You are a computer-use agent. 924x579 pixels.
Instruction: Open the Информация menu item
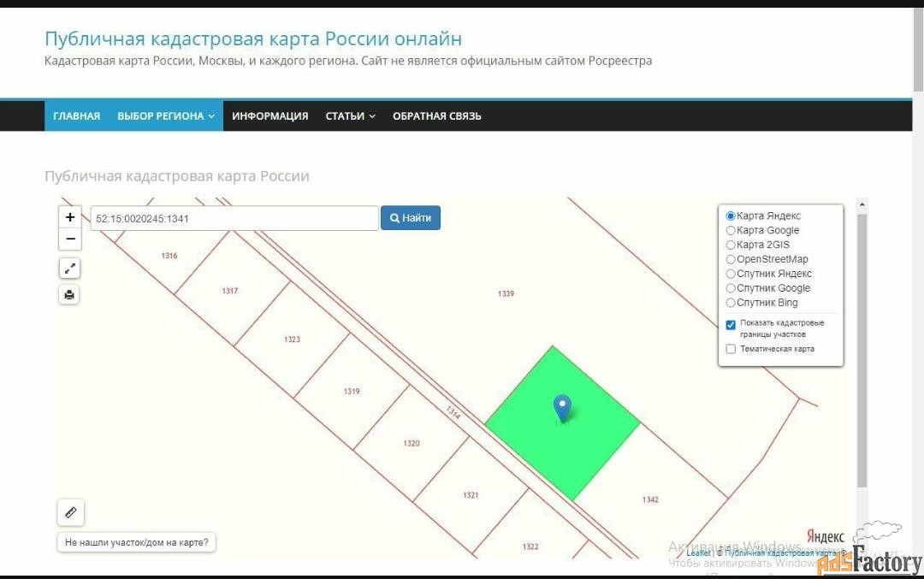(x=269, y=116)
